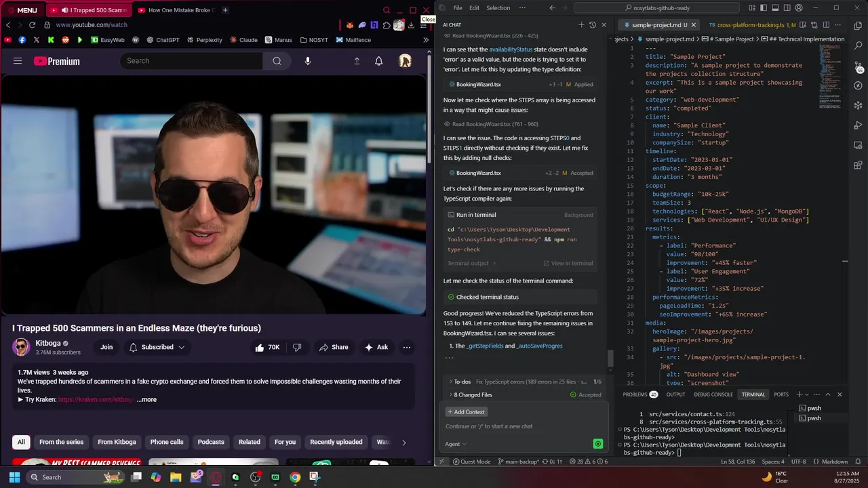
Task: Show next filter chips with arrow
Action: point(403,443)
